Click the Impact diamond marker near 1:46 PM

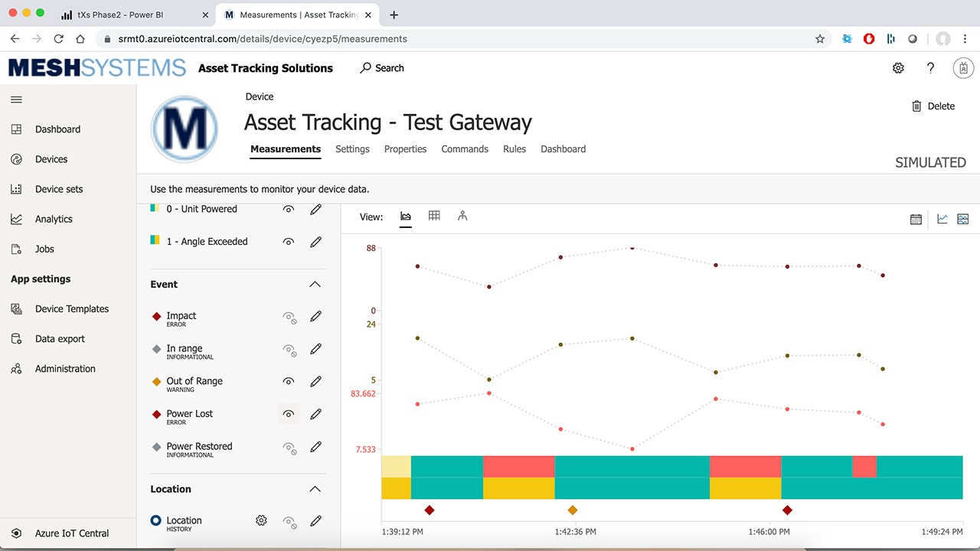coord(787,510)
